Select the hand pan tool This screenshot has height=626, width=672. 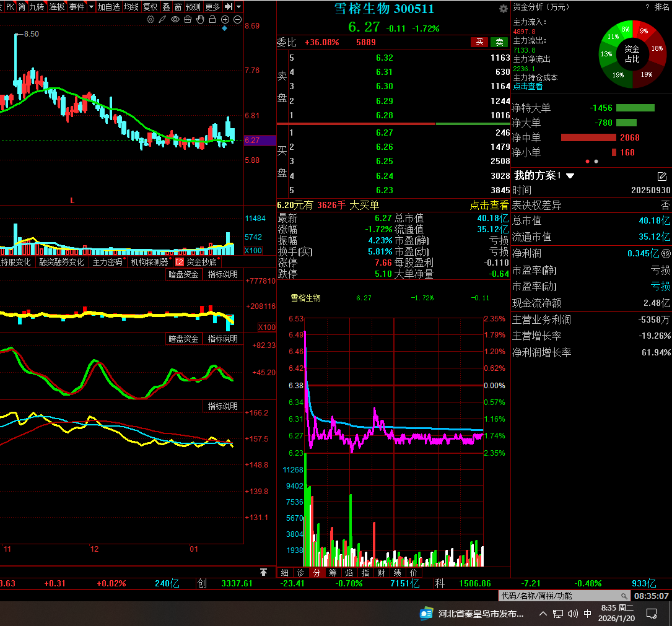[199, 19]
